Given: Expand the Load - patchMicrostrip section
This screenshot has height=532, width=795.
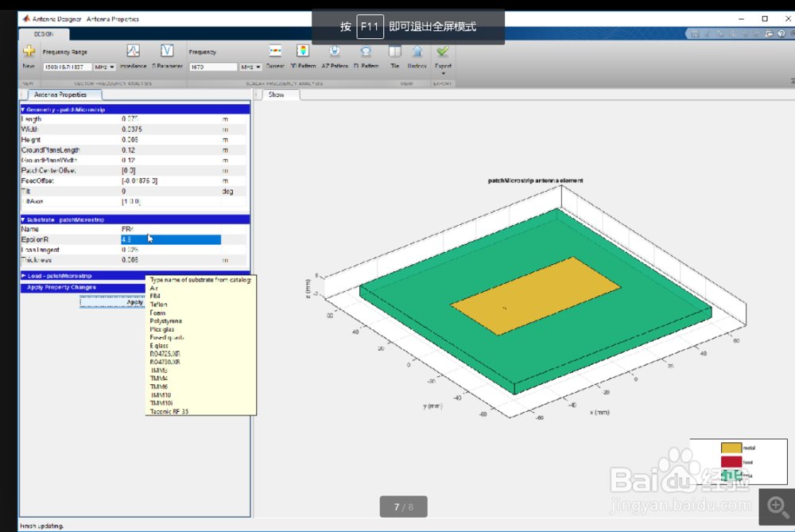Looking at the screenshot, I should click(23, 276).
